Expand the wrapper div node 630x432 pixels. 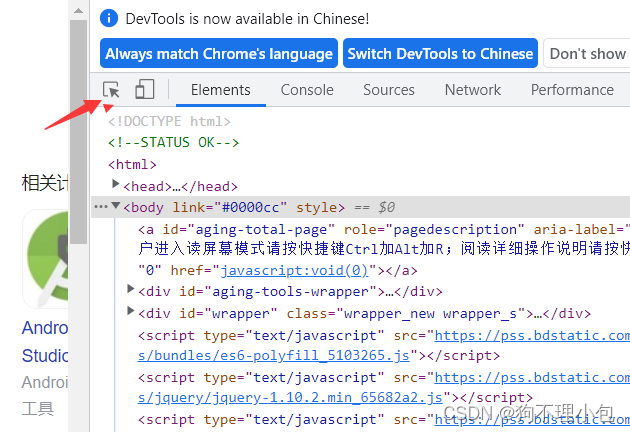(130, 311)
